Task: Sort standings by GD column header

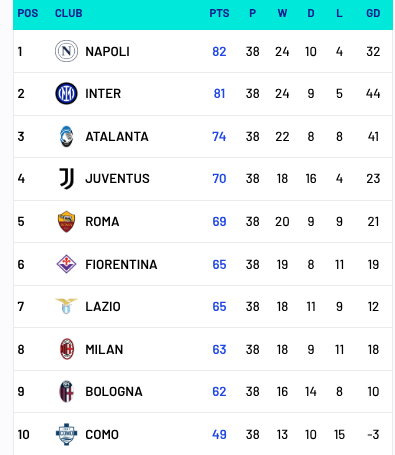Action: (x=373, y=13)
